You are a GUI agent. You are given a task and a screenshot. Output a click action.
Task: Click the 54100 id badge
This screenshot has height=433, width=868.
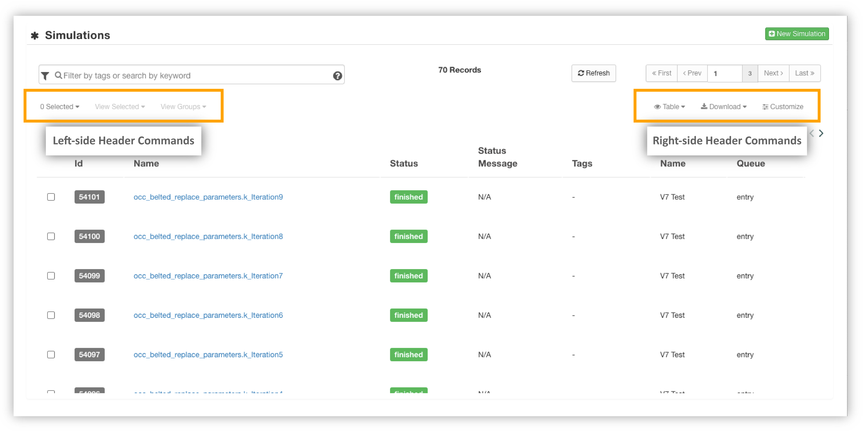point(89,236)
